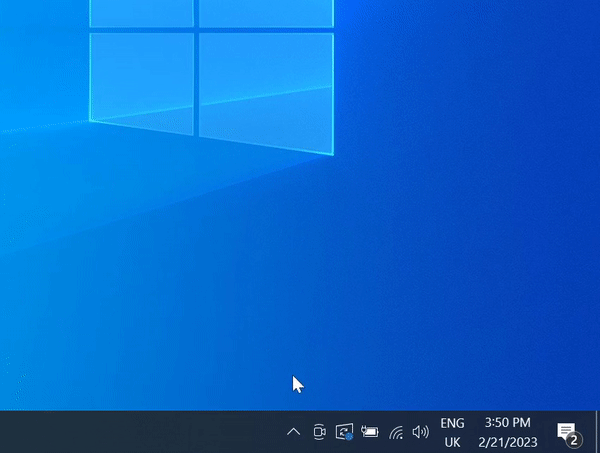
Task: Open the Meet Now camera icon
Action: pos(319,432)
